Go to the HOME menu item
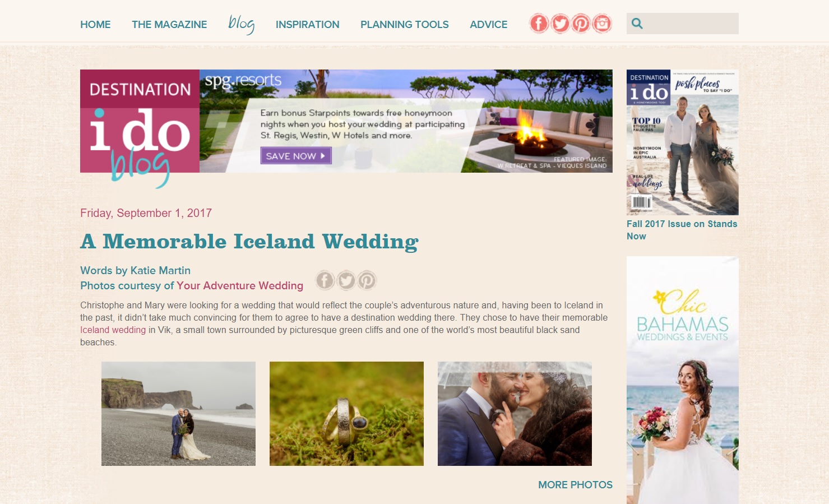Screen dimensions: 829x504 click(x=95, y=25)
